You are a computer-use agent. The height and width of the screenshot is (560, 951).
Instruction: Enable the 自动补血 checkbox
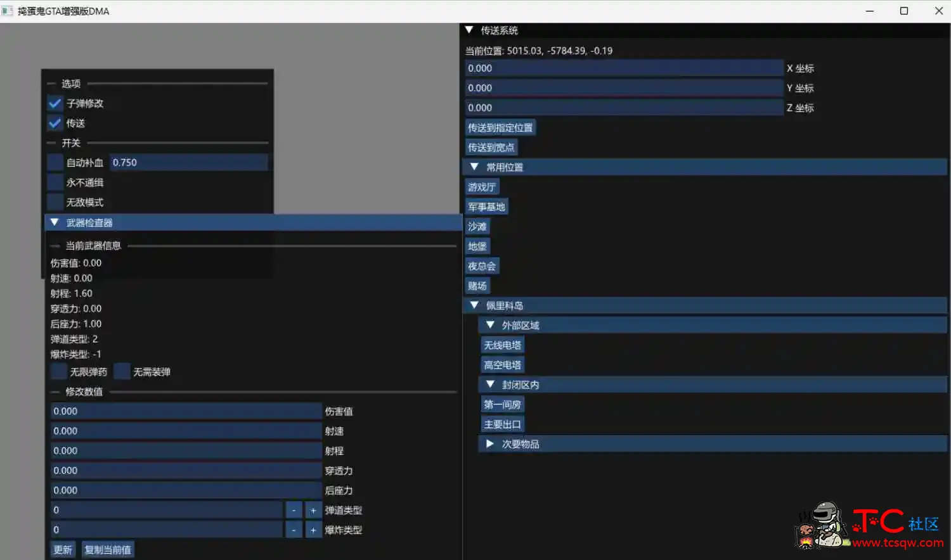click(x=55, y=163)
